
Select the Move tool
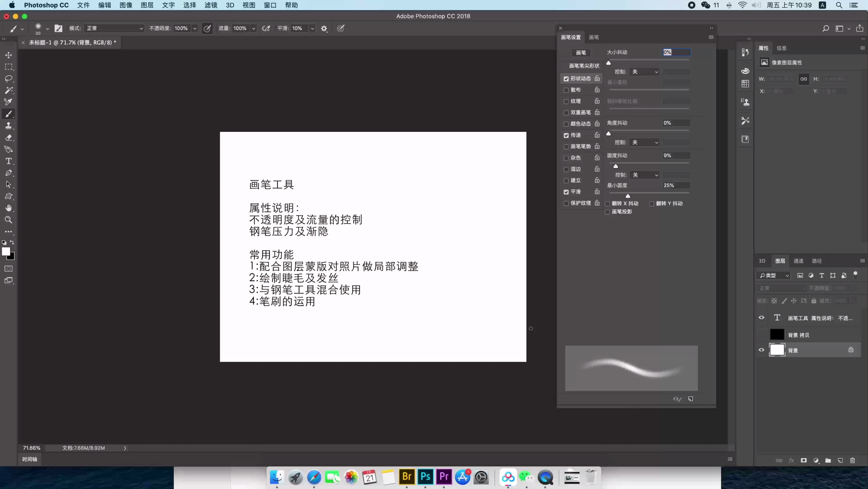[x=9, y=55]
